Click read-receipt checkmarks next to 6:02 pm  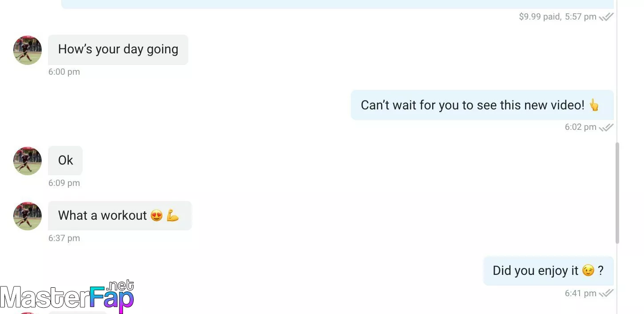pos(606,128)
